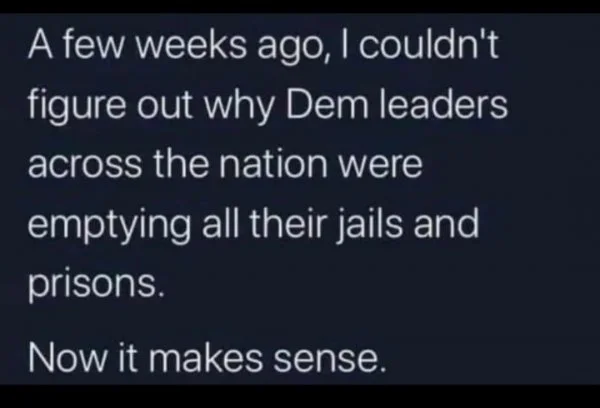Viewport: 600px width, 408px height.
Task: Select the word "couldn't"
Action: tap(429, 44)
